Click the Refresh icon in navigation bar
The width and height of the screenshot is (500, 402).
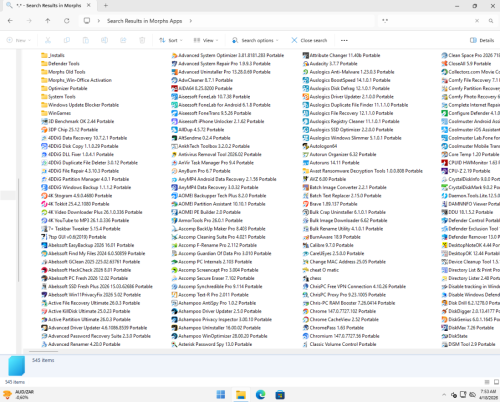point(67,21)
